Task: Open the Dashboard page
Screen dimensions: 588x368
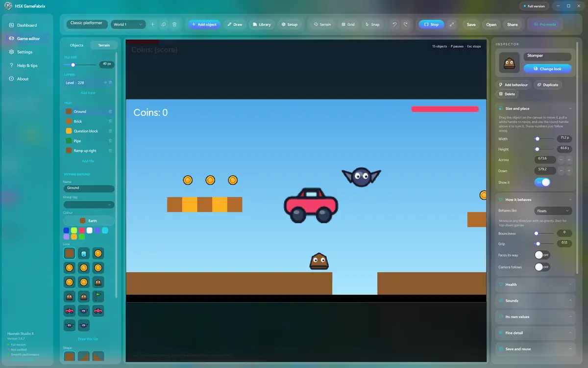Action: click(x=26, y=25)
